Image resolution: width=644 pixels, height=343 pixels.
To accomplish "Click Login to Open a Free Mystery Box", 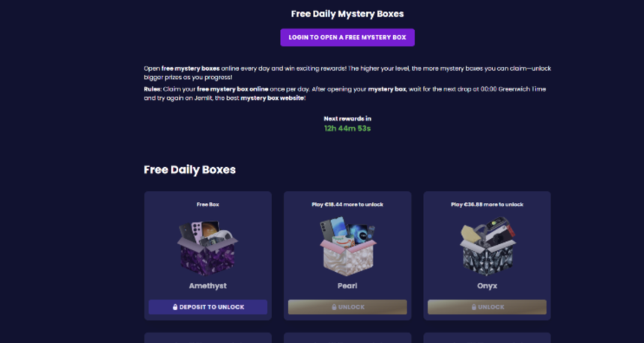I will pyautogui.click(x=347, y=37).
